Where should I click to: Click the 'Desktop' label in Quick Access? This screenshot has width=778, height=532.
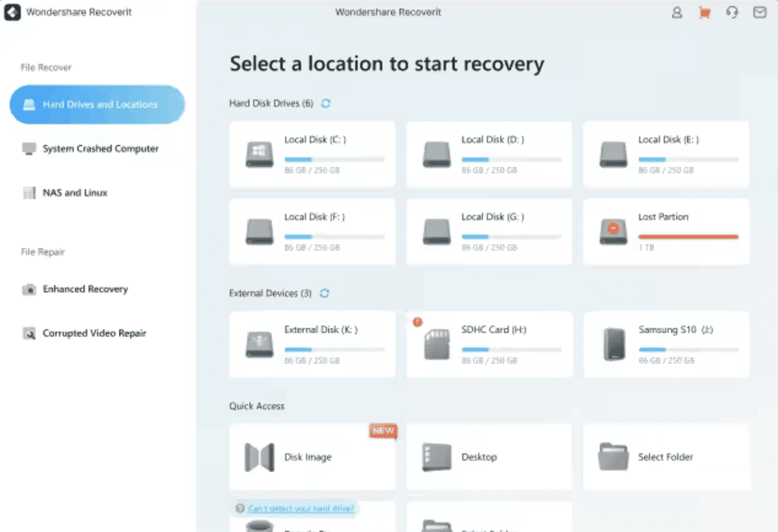point(479,457)
